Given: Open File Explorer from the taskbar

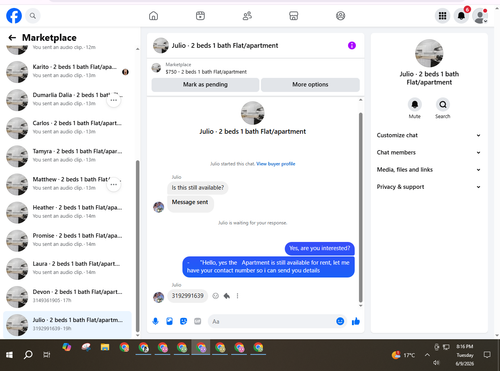Looking at the screenshot, I should (105, 348).
